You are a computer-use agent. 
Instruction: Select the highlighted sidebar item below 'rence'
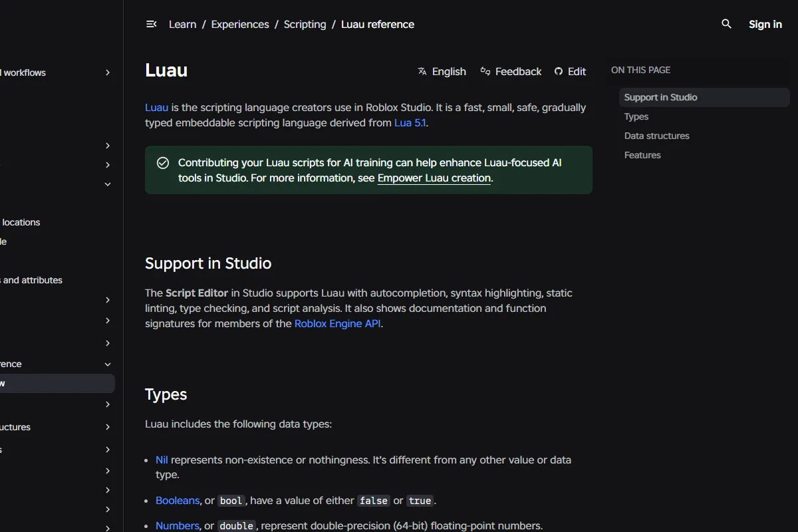tap(57, 383)
